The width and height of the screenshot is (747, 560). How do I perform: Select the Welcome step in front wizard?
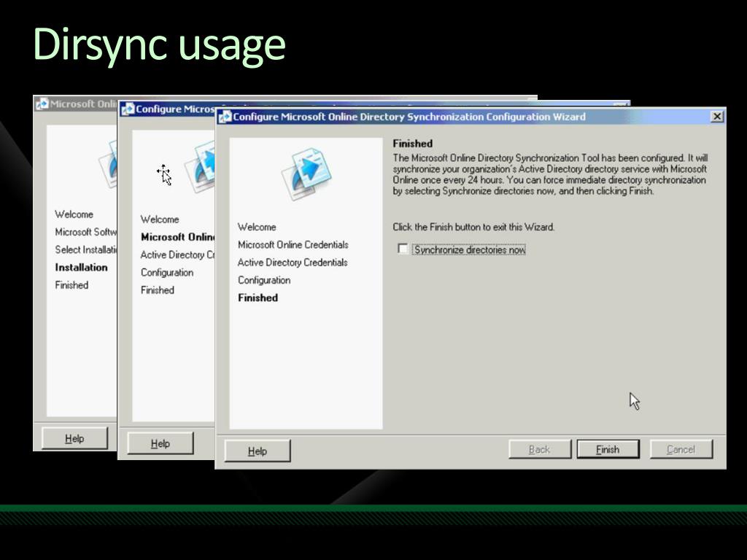click(x=257, y=227)
